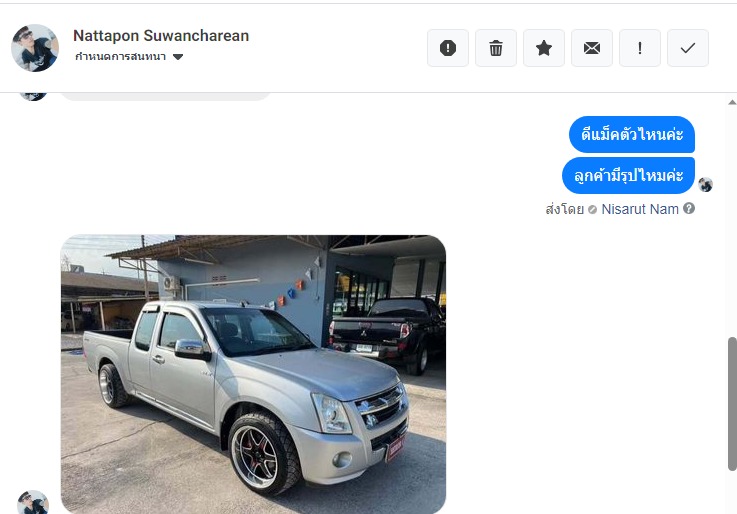Click the scrollbar up arrow
Viewport: 737px width, 514px height.
(732, 102)
